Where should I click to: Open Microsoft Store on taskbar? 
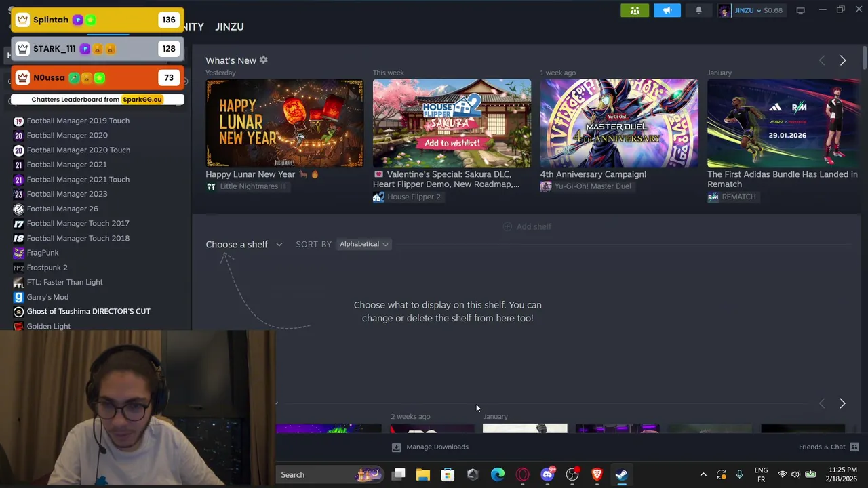tap(448, 474)
